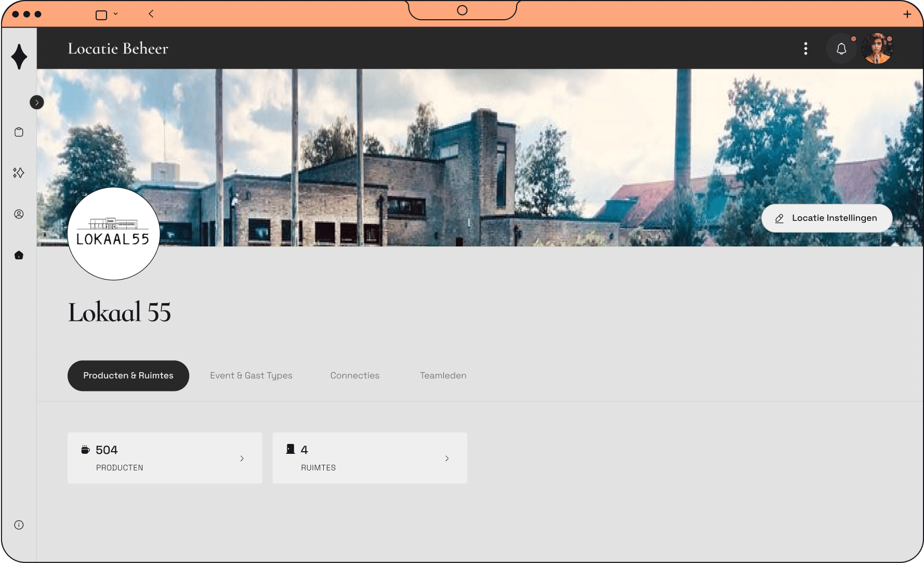Open the notifications bell
The width and height of the screenshot is (924, 563).
coord(841,49)
